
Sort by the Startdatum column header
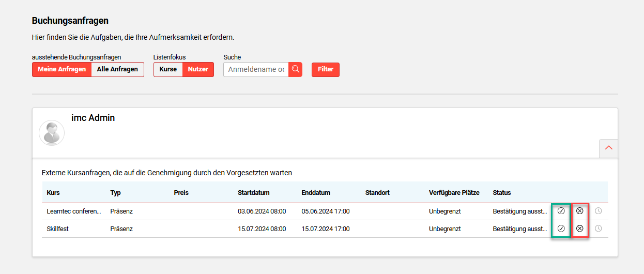click(253, 192)
